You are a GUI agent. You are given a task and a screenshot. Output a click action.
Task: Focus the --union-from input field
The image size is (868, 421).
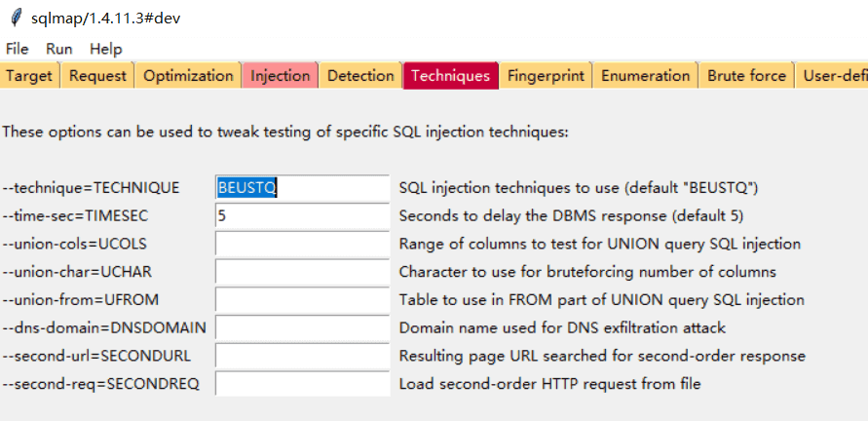[302, 300]
